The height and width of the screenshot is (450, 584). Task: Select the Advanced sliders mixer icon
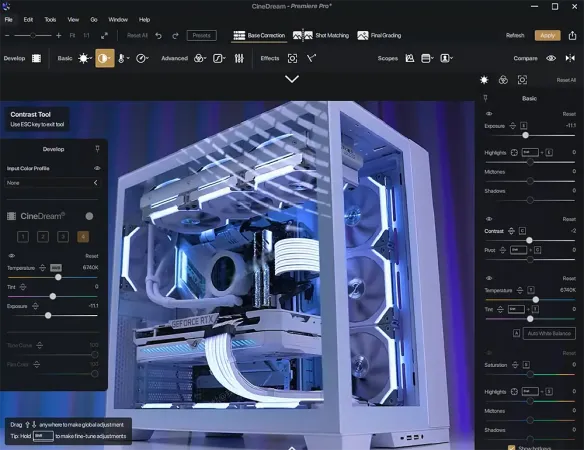[239, 58]
